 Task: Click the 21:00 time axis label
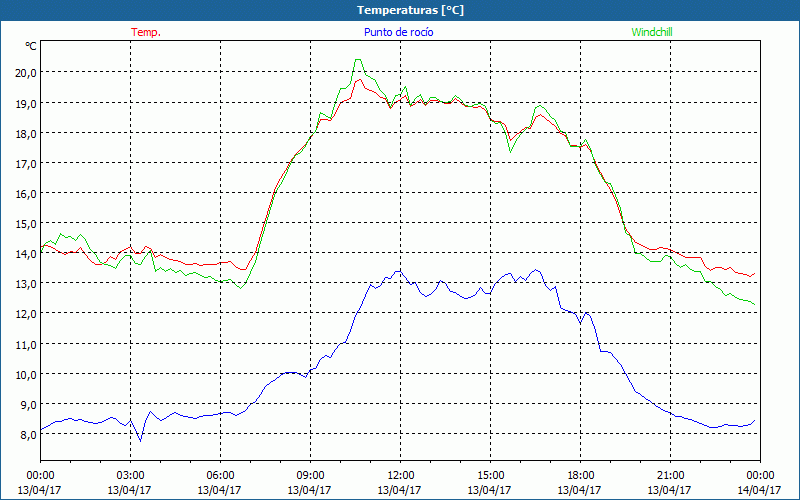[x=670, y=476]
